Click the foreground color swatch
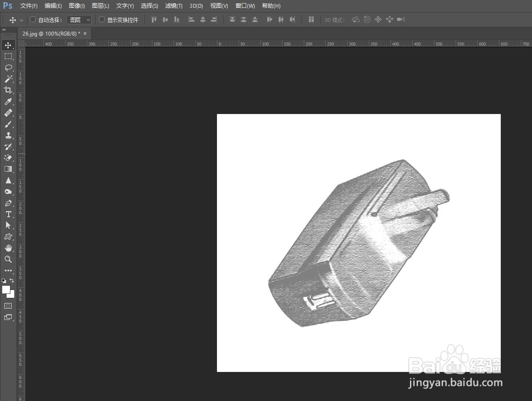532x401 pixels. [6, 290]
